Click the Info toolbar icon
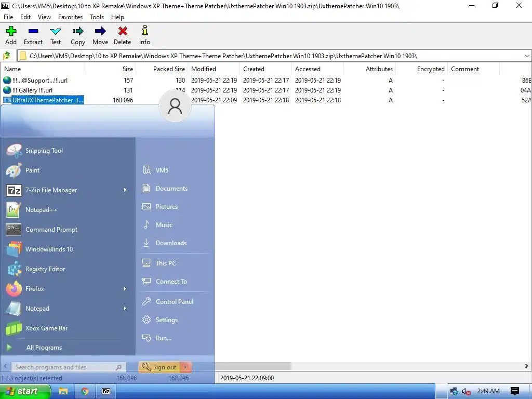 (x=145, y=31)
